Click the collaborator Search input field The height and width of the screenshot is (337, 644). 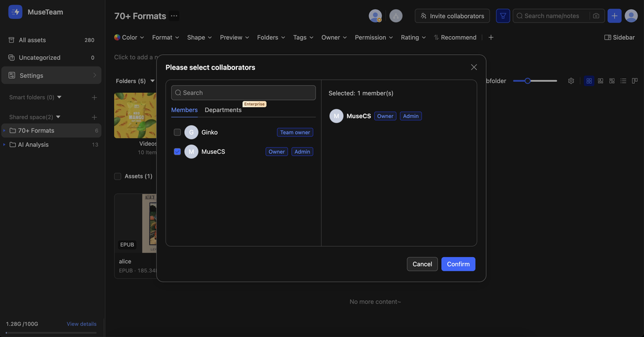pyautogui.click(x=243, y=93)
